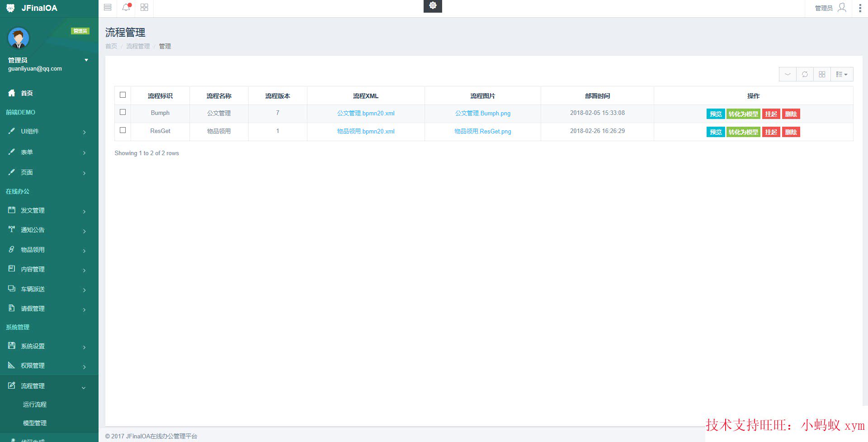
Task: Open the 公文管理.bpmn20.xml link
Action: (366, 113)
